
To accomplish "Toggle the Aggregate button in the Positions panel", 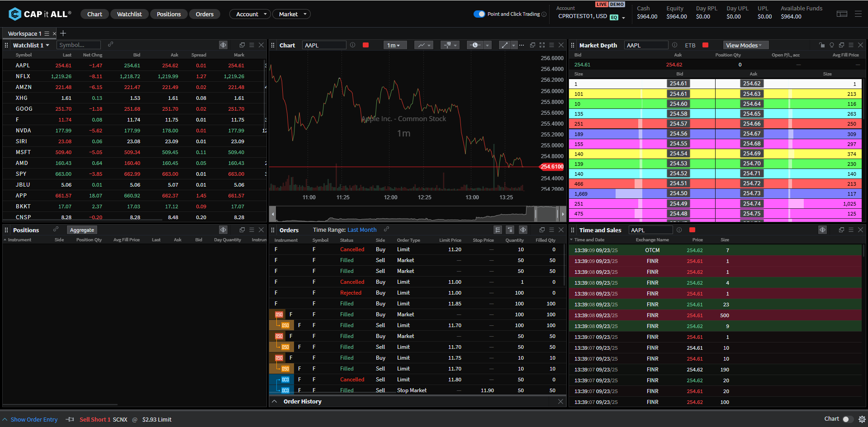I will 81,230.
